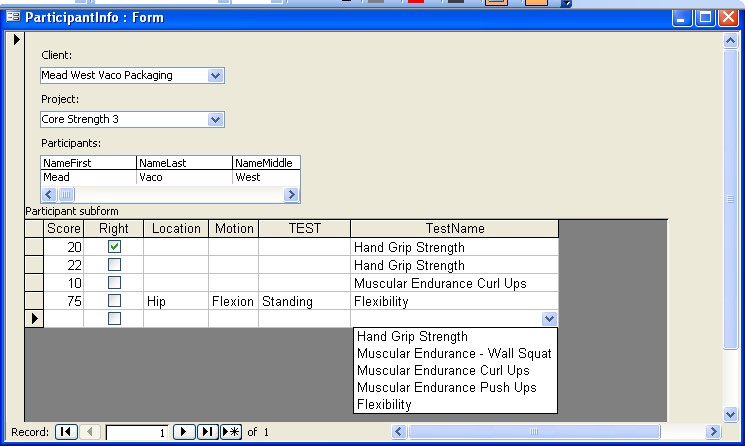
Task: Go to previous record navigation button
Action: tap(90, 432)
